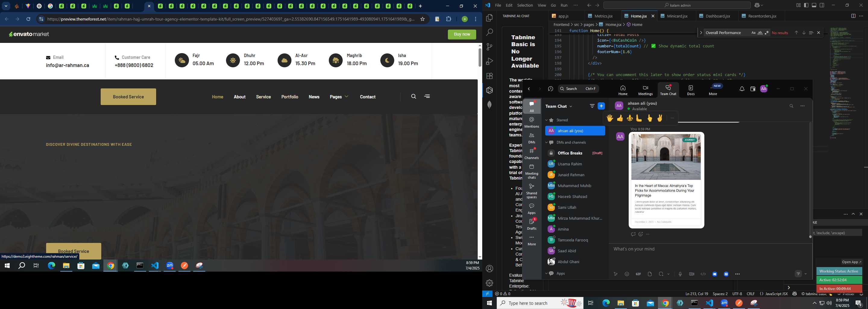Open Drafts in Zoom chat sidebar
This screenshot has height=309, width=868.
532,224
